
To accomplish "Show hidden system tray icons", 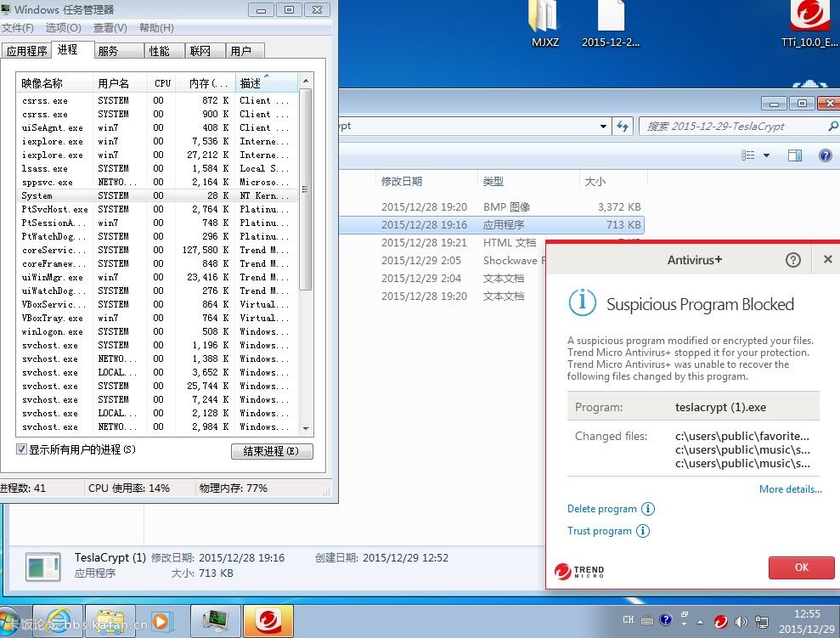I will tap(700, 622).
